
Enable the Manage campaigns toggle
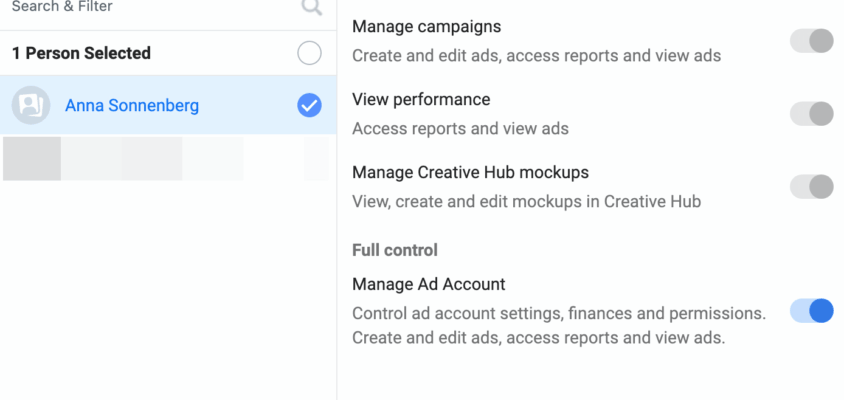(x=811, y=41)
